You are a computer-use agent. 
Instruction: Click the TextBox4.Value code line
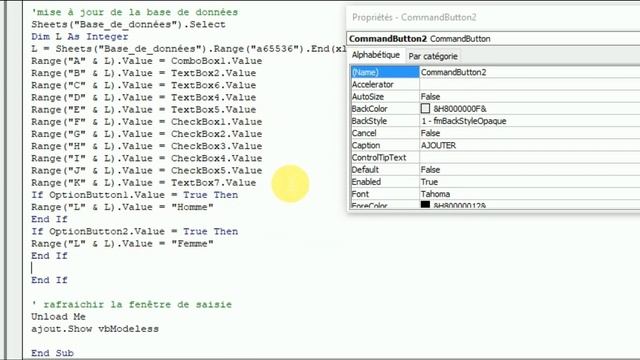[144, 98]
